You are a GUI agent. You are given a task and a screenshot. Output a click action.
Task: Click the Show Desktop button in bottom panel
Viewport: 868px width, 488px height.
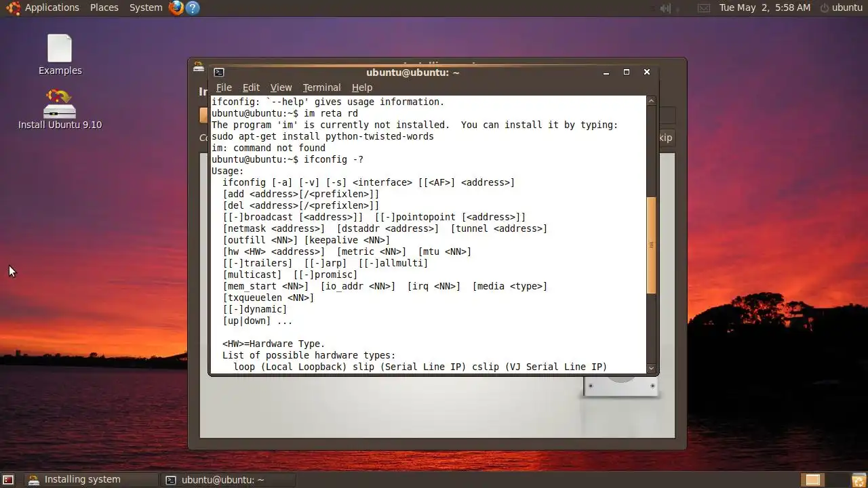pyautogui.click(x=8, y=480)
